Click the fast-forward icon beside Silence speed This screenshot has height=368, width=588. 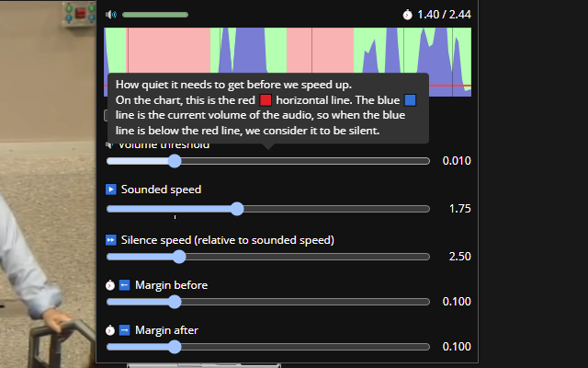[111, 240]
